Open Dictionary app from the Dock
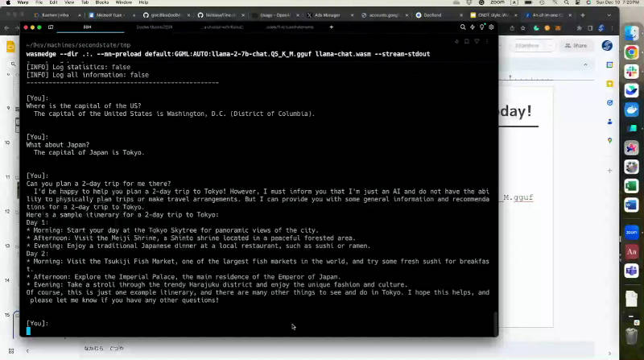The width and height of the screenshot is (644, 360). [x=632, y=251]
